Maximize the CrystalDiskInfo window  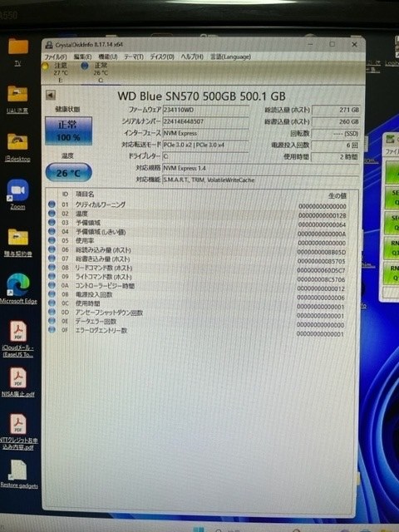[x=332, y=44]
